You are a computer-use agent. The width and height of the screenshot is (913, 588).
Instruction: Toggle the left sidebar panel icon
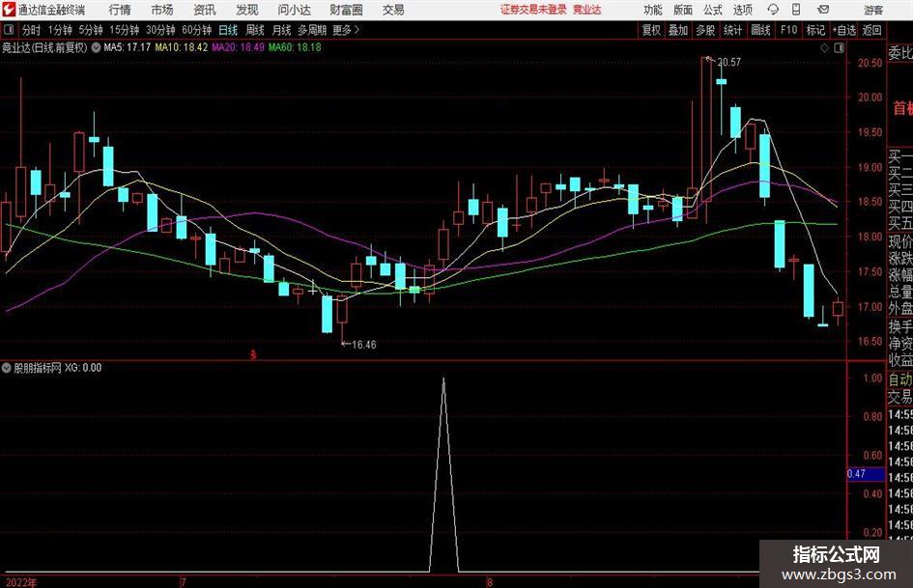(x=9, y=30)
